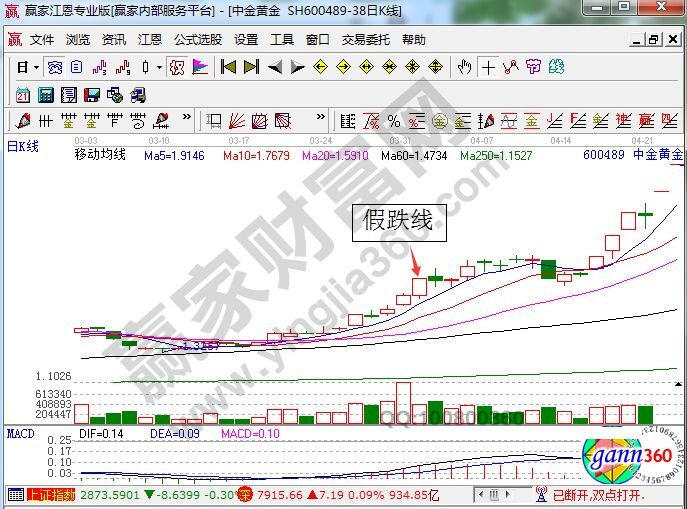This screenshot has height=509, width=687.
Task: Click the save floppy disk icon
Action: pos(92,95)
